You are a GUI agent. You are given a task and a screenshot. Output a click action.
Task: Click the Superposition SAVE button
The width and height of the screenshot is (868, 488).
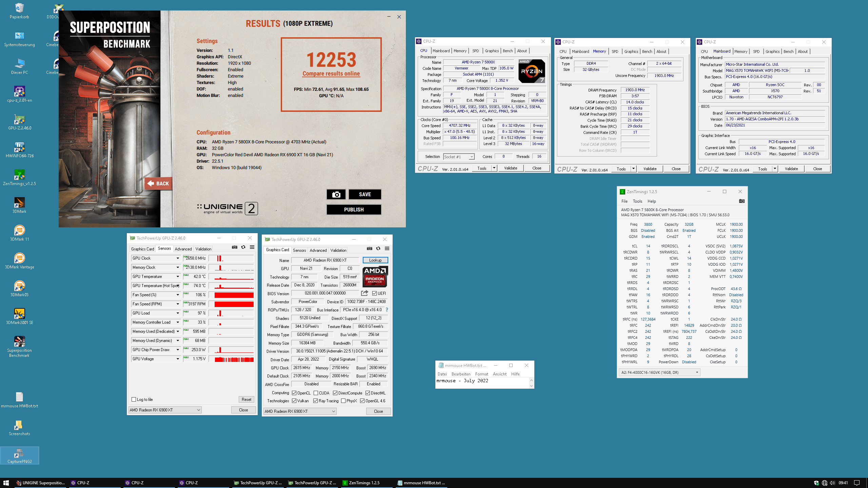coord(365,194)
